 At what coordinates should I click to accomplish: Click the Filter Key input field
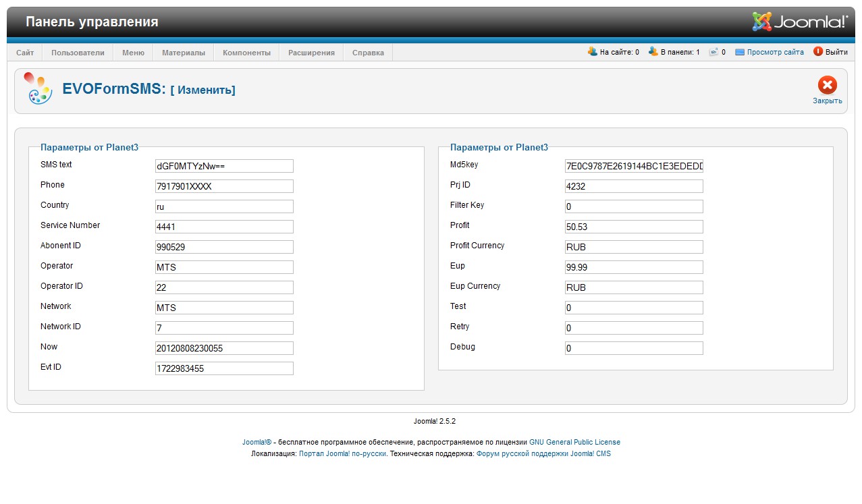click(x=634, y=206)
